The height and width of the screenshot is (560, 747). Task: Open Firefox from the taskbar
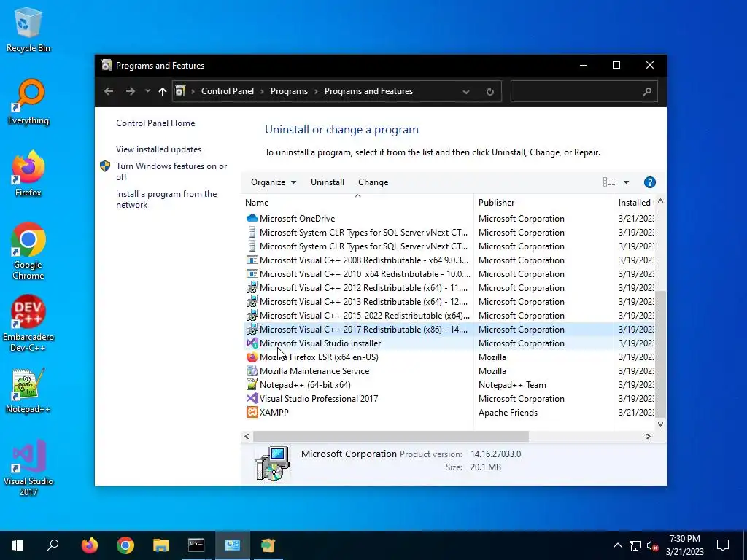(89, 545)
